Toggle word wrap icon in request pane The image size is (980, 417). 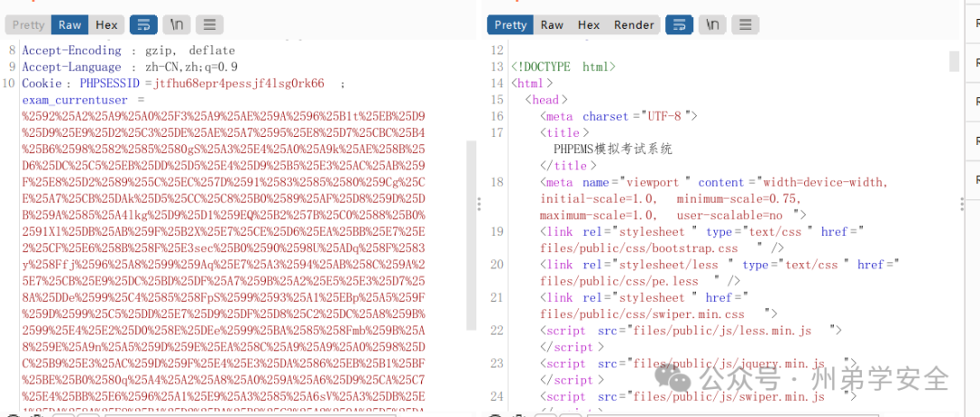143,25
